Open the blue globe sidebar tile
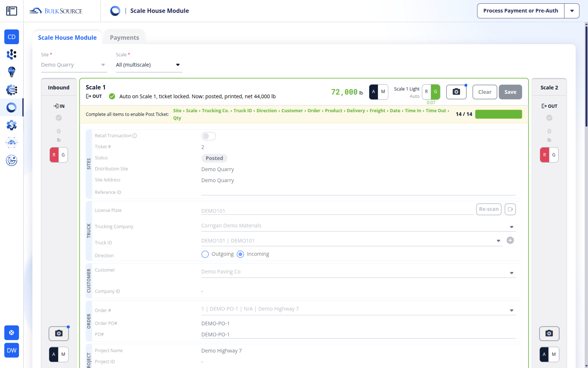 pyautogui.click(x=12, y=333)
